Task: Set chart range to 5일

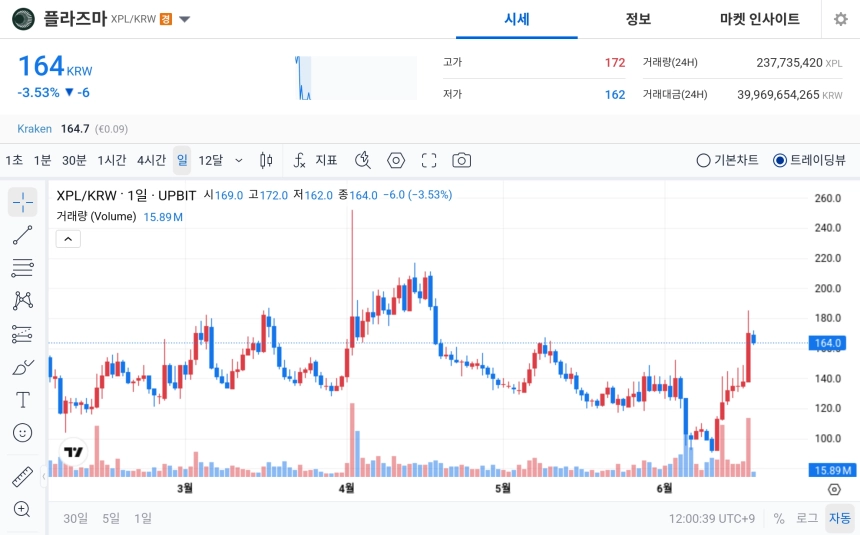Action: click(x=111, y=518)
